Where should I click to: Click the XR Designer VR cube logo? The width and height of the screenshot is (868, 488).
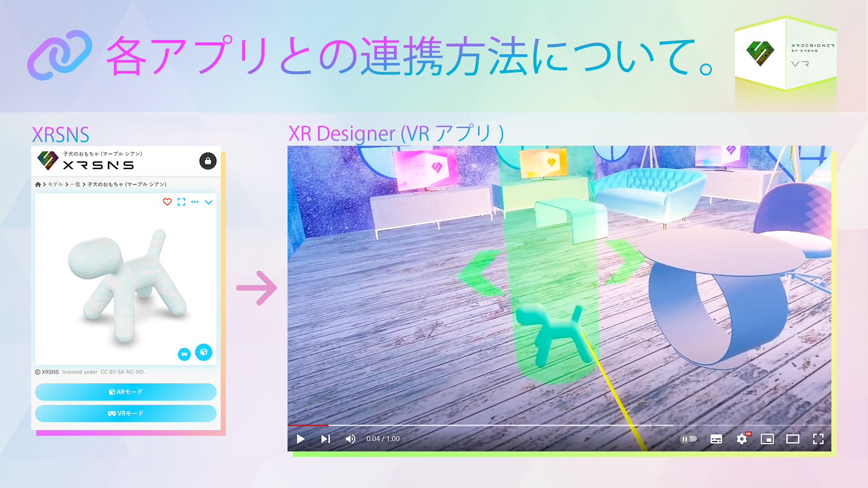786,54
